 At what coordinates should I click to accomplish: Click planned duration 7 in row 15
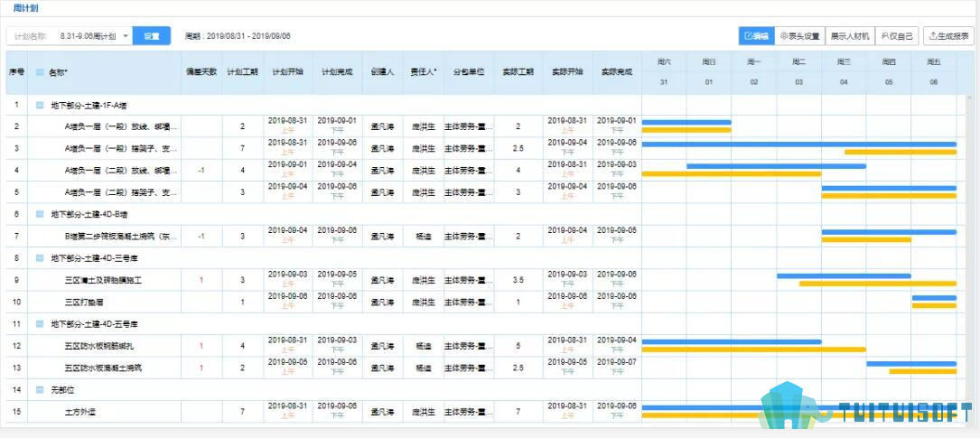coord(242,412)
